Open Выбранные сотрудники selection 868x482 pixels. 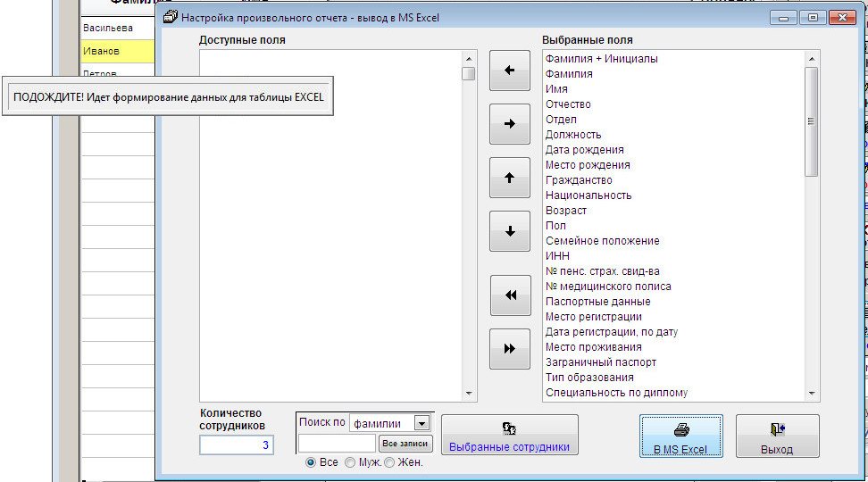510,435
